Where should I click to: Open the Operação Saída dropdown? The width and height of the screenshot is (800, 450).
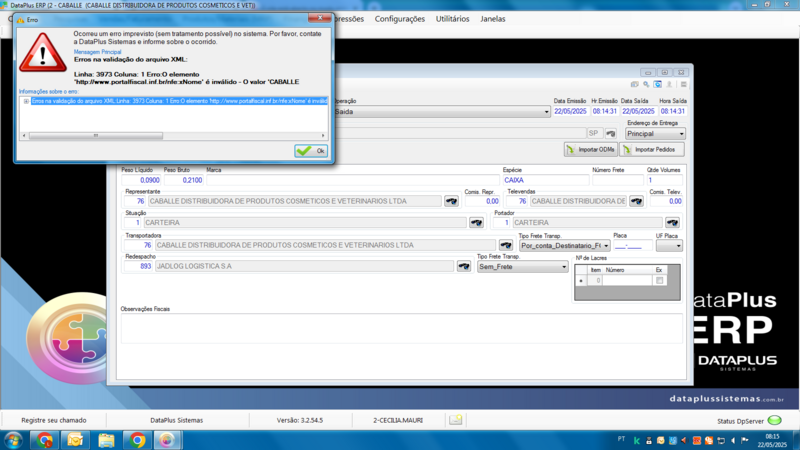click(546, 112)
